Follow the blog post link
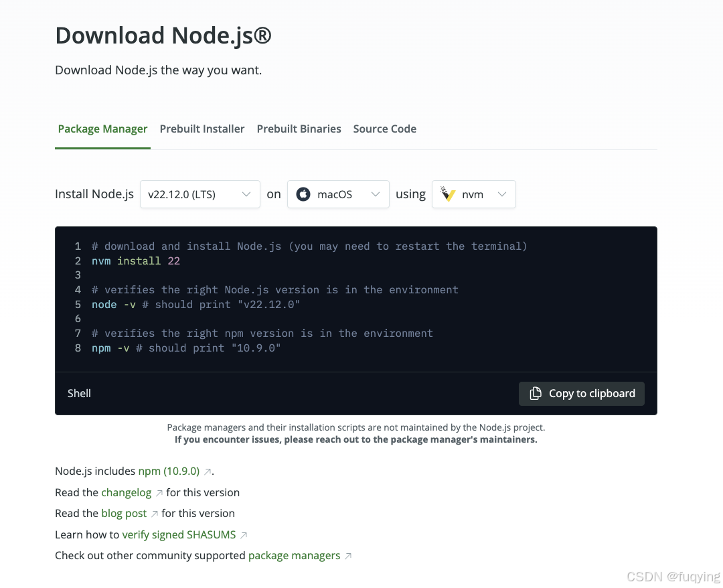 tap(123, 514)
